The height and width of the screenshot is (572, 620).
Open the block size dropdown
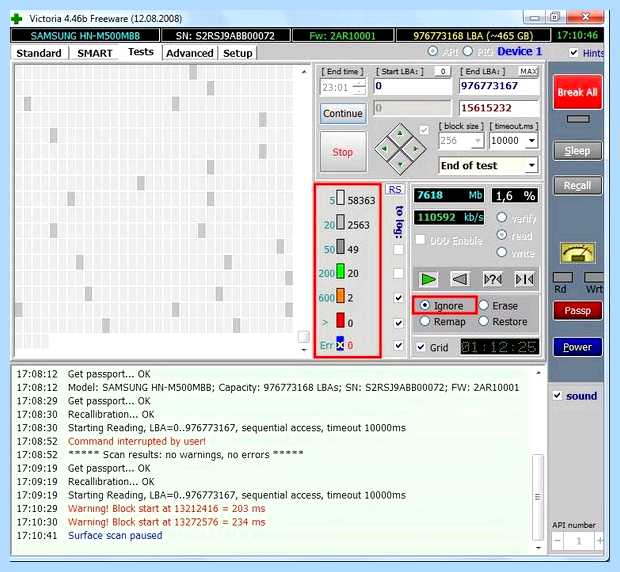pos(478,140)
